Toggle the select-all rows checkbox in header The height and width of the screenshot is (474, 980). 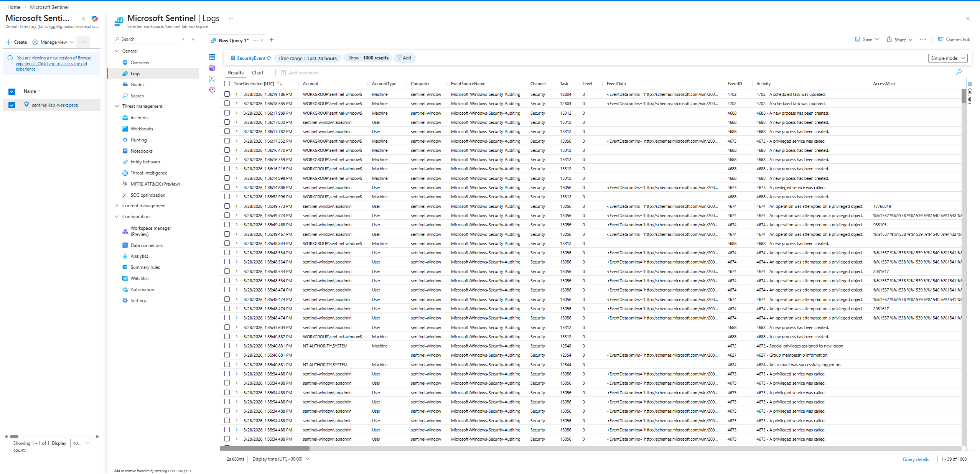[227, 84]
